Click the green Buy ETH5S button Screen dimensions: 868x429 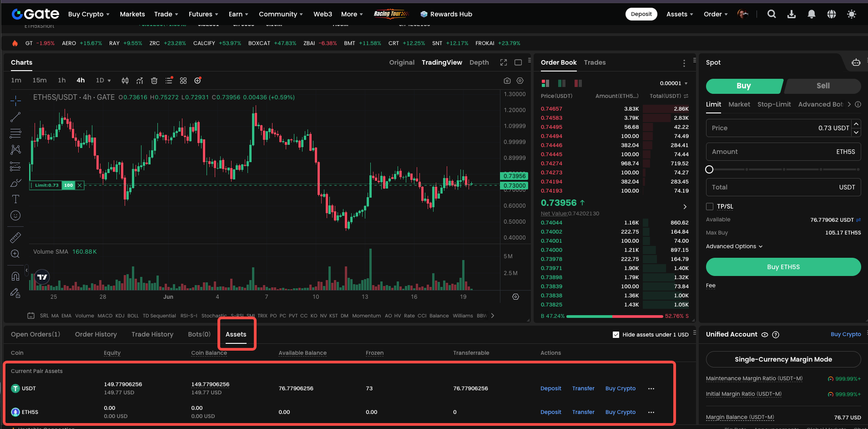(x=783, y=267)
